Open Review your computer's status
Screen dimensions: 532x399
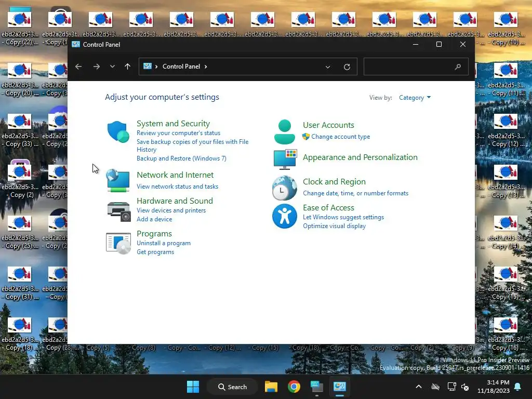(x=179, y=133)
